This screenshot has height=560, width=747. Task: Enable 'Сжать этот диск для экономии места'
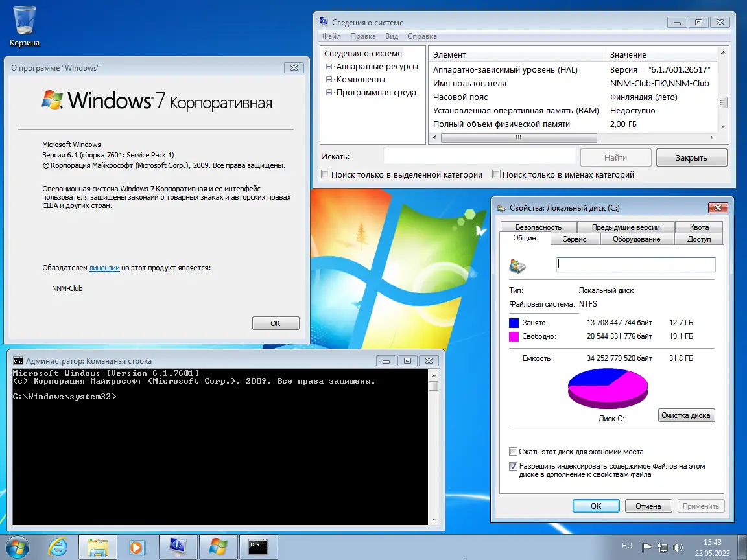(x=513, y=451)
